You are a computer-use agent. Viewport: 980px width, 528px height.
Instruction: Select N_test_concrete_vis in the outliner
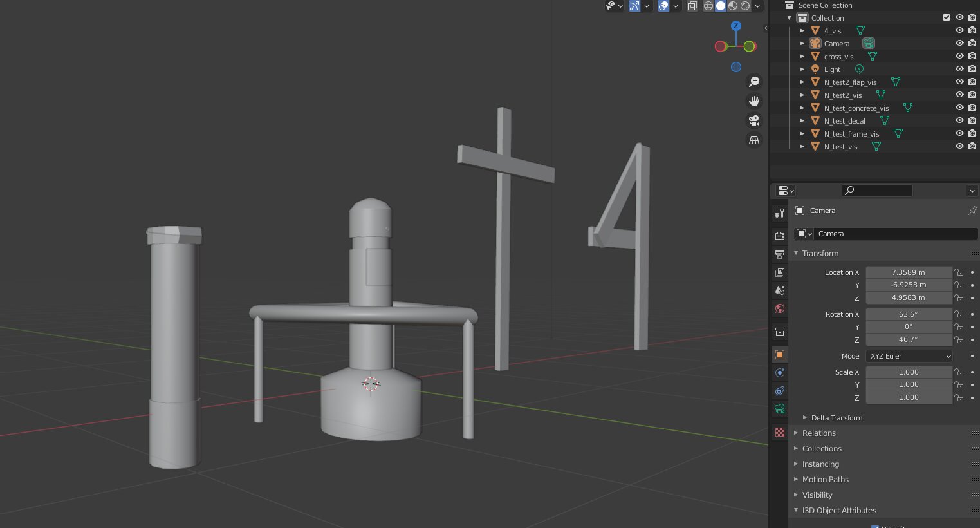click(x=856, y=108)
